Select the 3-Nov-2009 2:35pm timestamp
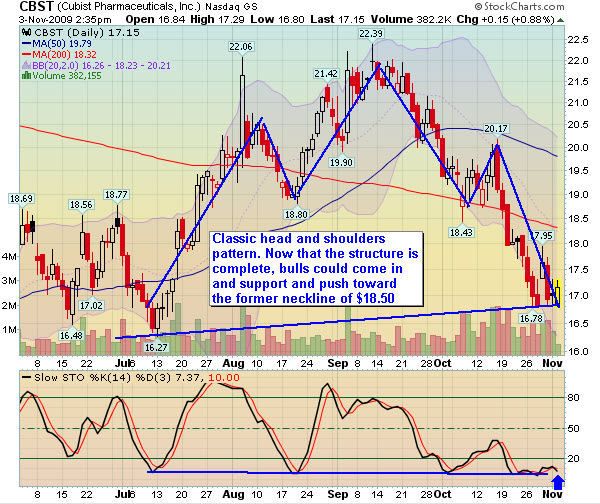Screen dimensions: 600x504 point(65,20)
